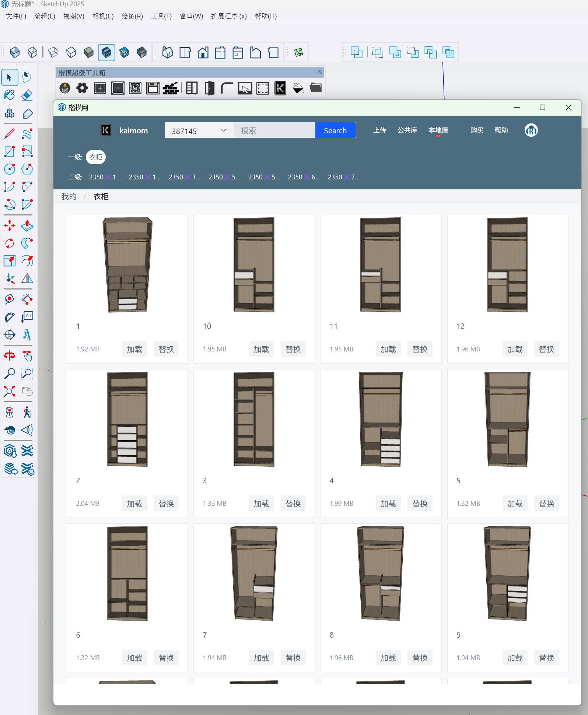
Task: Select the Eraser tool
Action: 27,95
